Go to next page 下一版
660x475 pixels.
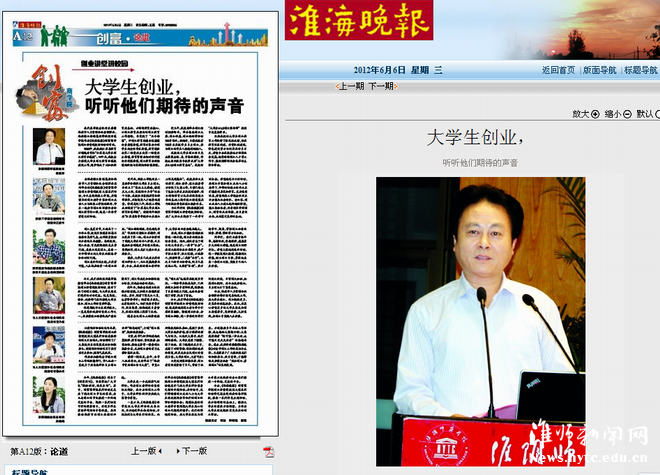coord(192,451)
